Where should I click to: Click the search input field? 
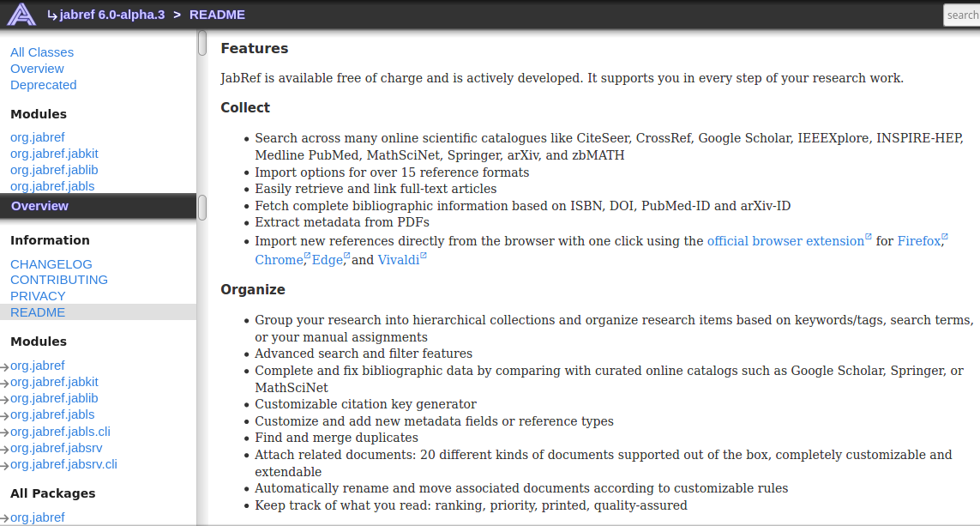point(962,15)
